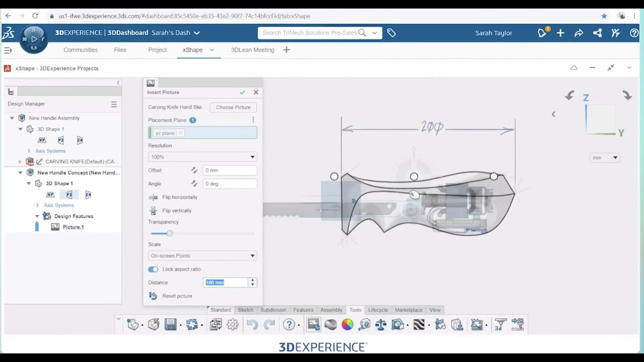Click the Share arrow icon in top bar

(x=579, y=33)
